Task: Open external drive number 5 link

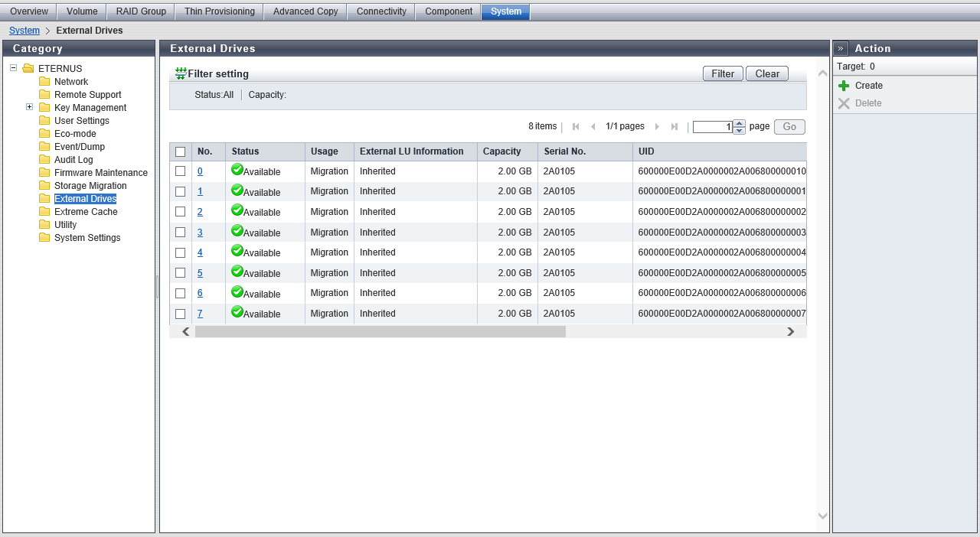Action: 200,273
